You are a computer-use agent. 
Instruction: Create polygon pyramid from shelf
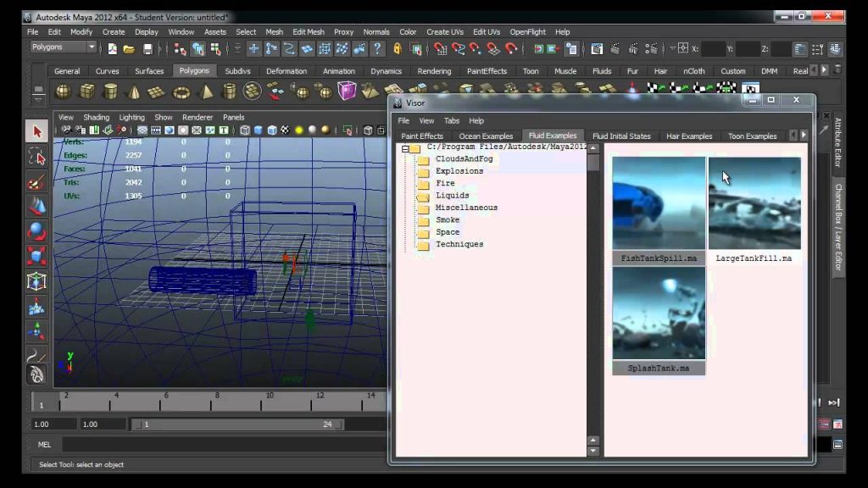pos(205,91)
